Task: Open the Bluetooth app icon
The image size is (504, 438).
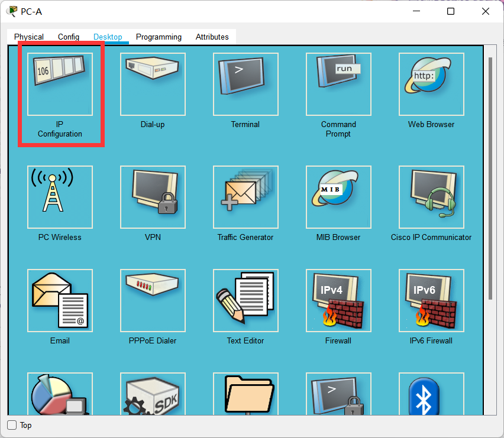Action: [x=432, y=394]
